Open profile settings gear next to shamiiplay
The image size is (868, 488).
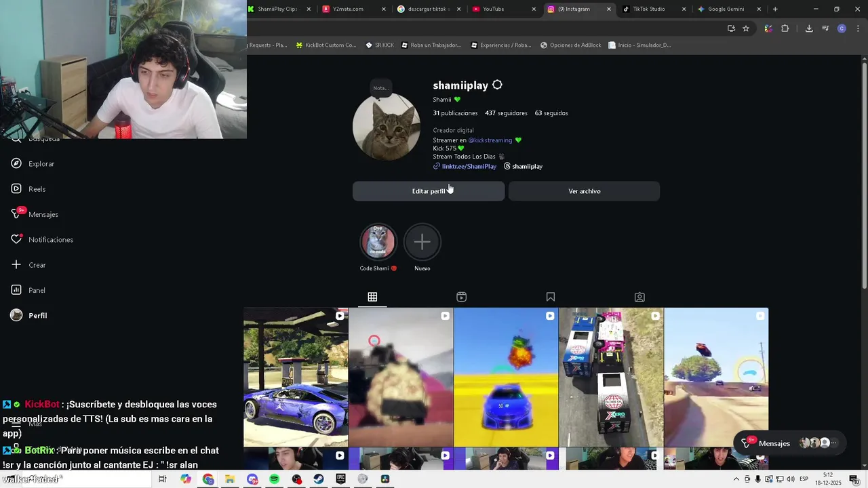click(497, 85)
